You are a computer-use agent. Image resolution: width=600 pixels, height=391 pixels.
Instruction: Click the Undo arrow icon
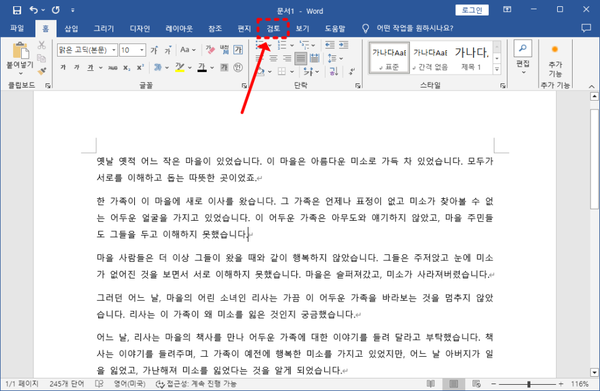(x=34, y=10)
